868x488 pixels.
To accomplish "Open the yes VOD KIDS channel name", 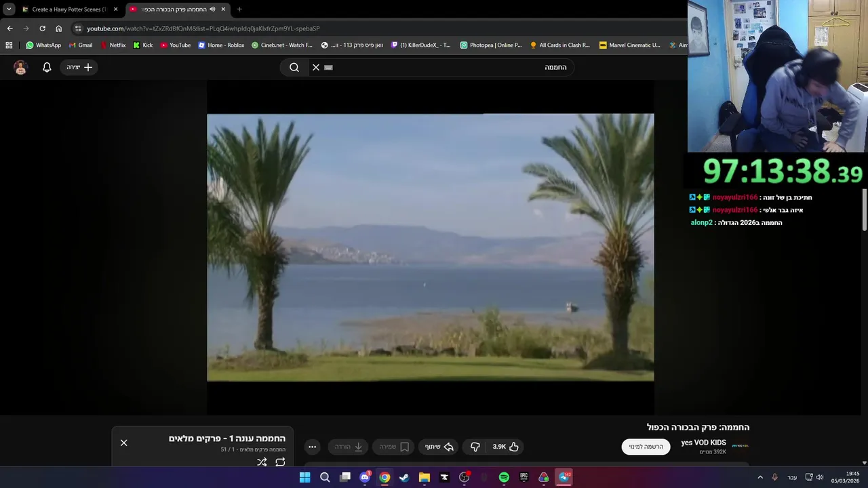I will 703,443.
